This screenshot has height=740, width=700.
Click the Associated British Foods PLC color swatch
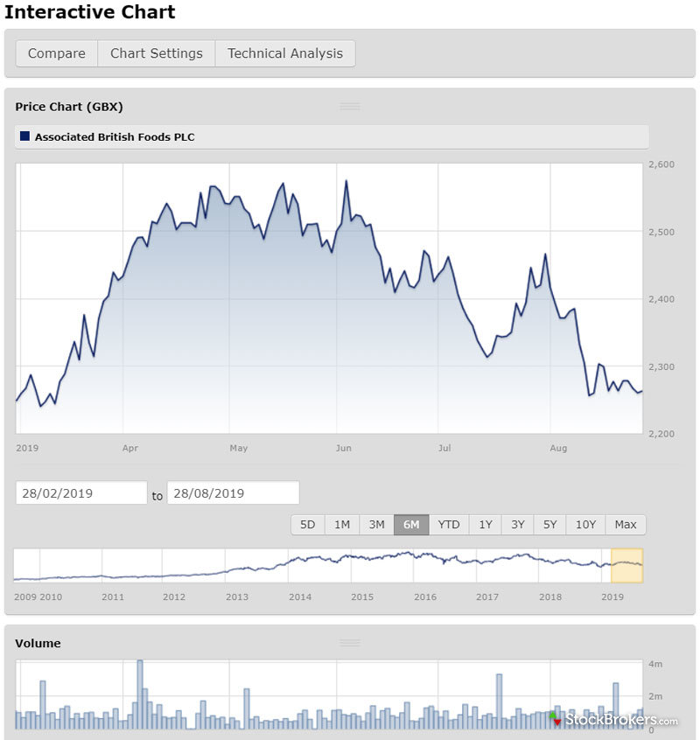click(24, 136)
